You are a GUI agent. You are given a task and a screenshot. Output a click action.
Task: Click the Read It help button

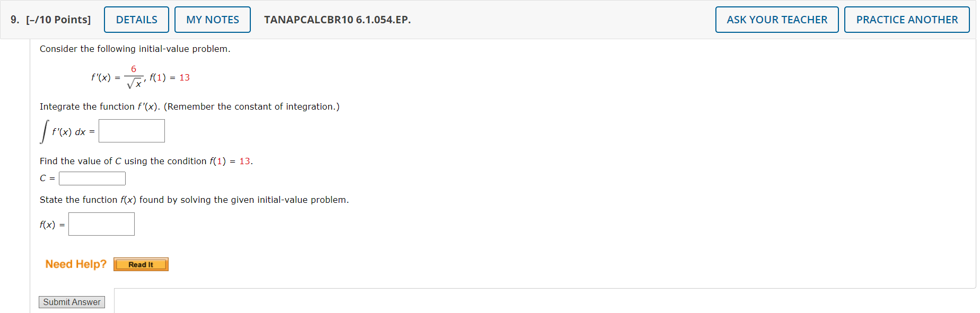(140, 264)
